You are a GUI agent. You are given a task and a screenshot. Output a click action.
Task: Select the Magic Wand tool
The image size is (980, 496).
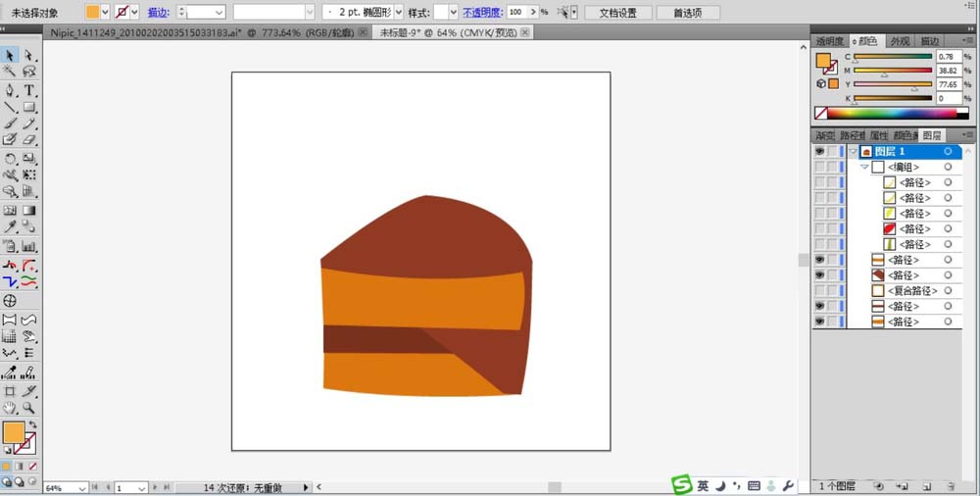point(10,72)
